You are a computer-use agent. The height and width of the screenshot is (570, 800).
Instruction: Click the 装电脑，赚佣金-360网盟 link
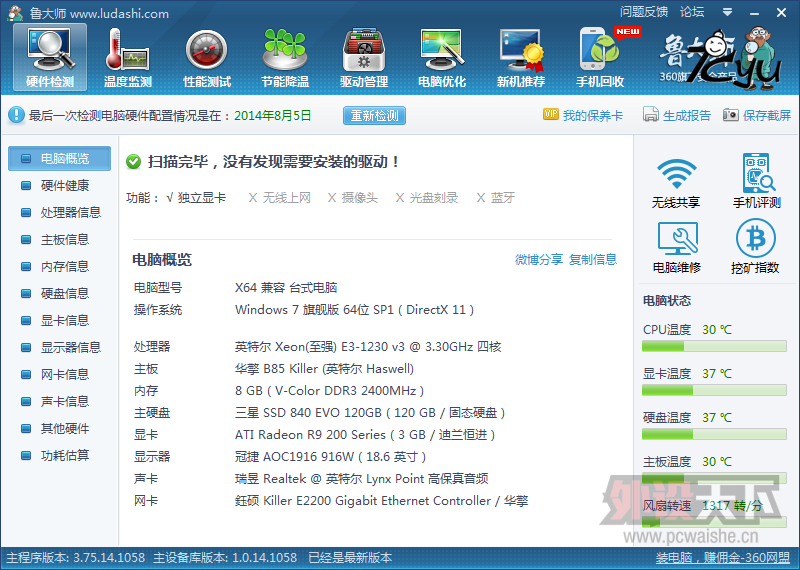coord(723,558)
